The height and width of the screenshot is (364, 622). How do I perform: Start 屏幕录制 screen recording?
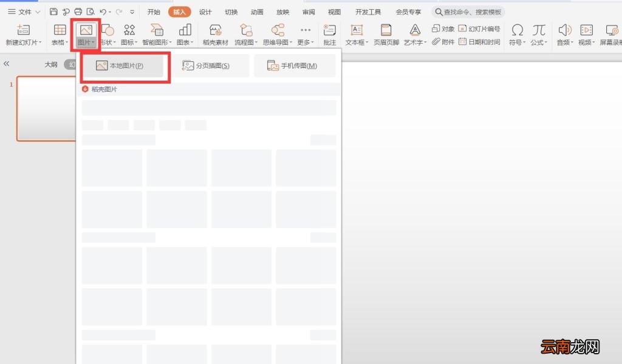[610, 35]
